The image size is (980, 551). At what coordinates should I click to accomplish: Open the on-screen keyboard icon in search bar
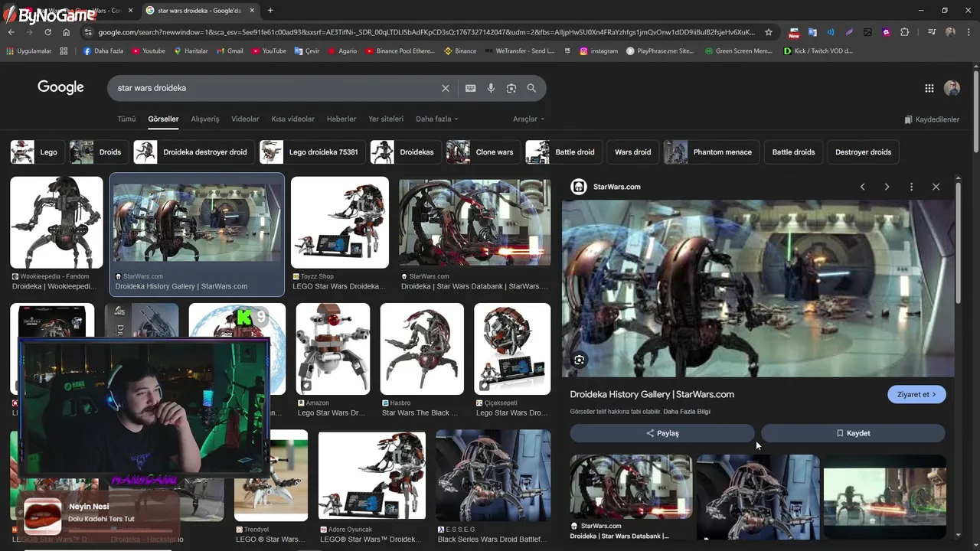(x=471, y=88)
